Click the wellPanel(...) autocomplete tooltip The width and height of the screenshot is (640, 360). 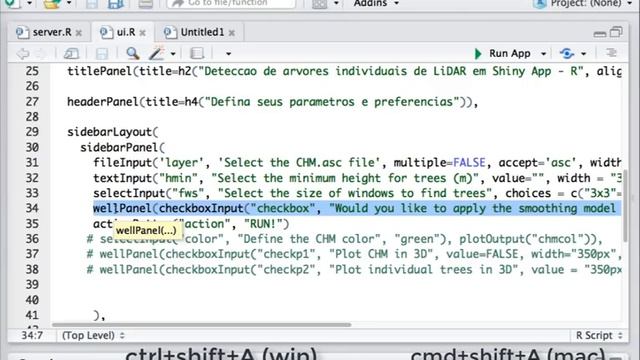[147, 231]
